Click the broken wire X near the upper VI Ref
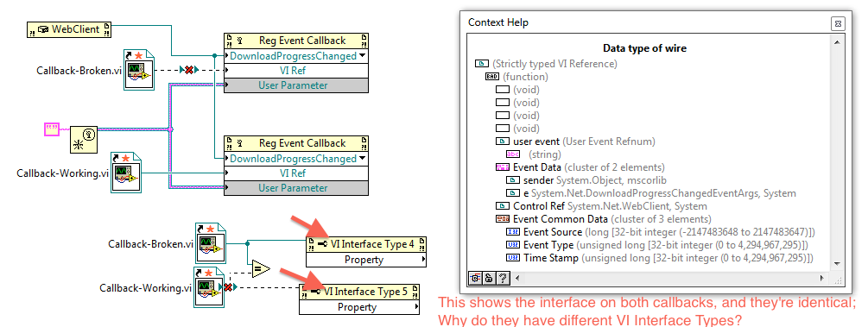868x327 pixels. pos(189,70)
